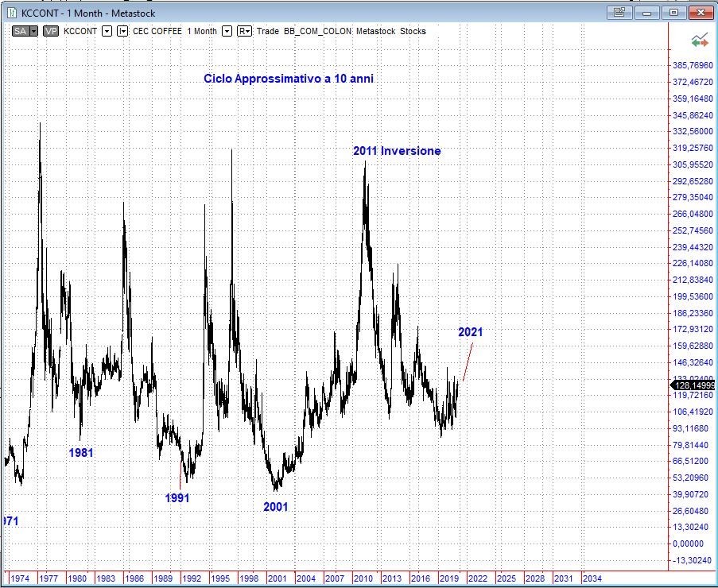This screenshot has height=588, width=718.
Task: Click the 305,95520 price axis value
Action: click(693, 164)
